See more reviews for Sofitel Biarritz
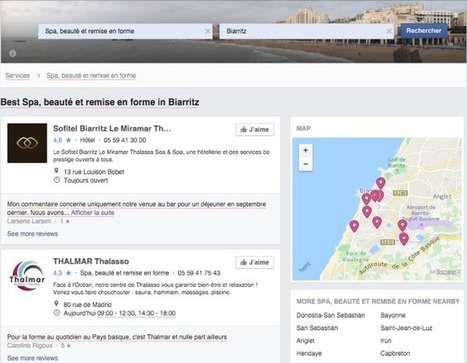The width and height of the screenshot is (467, 363). (33, 234)
